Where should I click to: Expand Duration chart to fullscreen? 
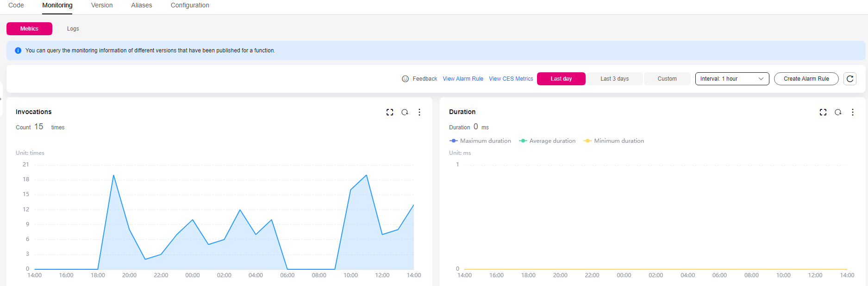pyautogui.click(x=823, y=112)
